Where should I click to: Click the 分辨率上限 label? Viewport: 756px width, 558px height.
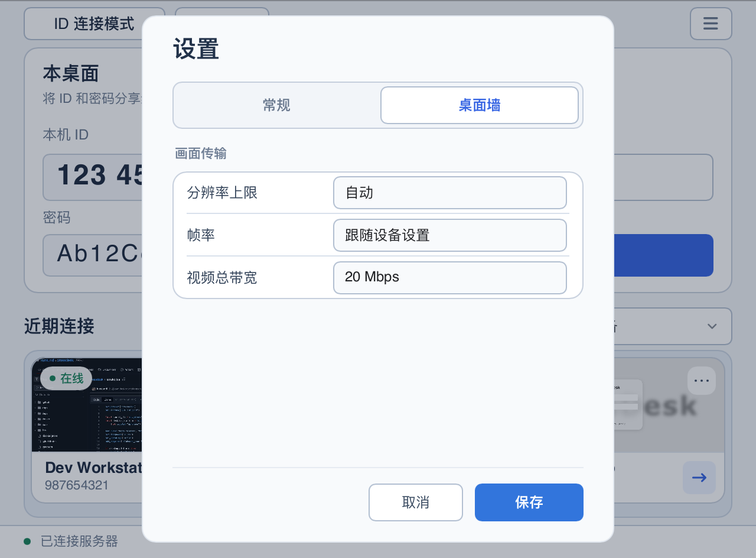[x=222, y=193]
